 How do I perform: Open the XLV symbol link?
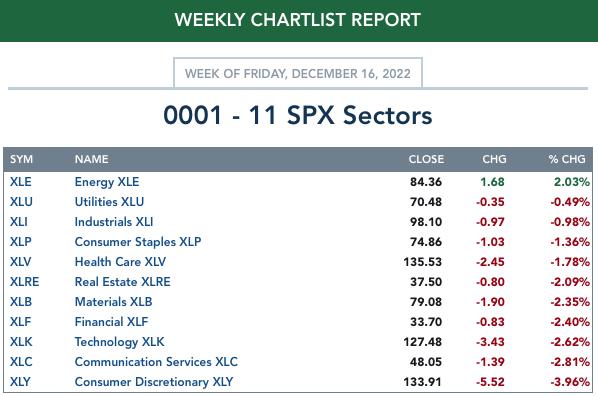[20, 262]
